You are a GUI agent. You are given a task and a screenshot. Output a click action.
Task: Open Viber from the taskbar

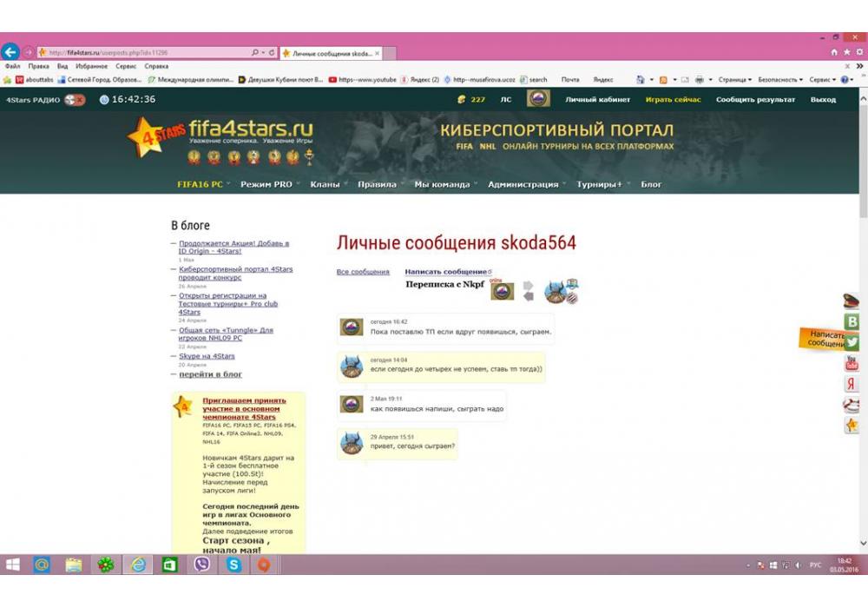[x=202, y=565]
